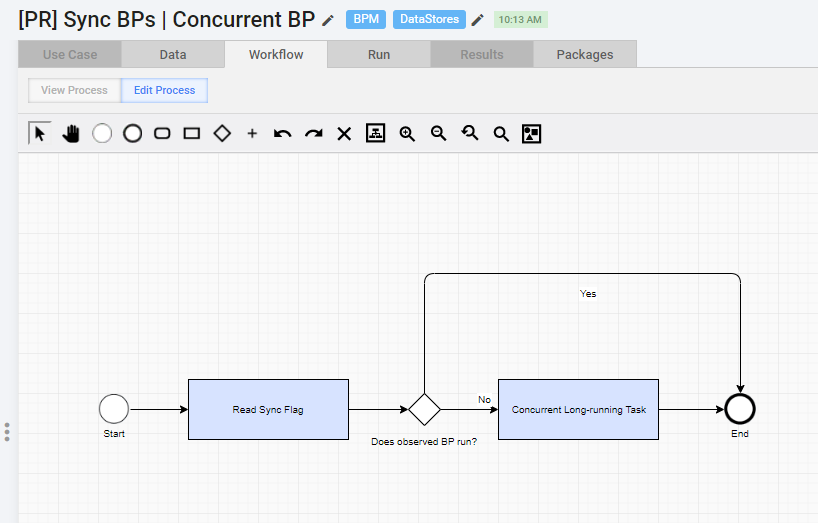The image size is (818, 523).
Task: Edit the process title pencil icon
Action: click(x=328, y=20)
